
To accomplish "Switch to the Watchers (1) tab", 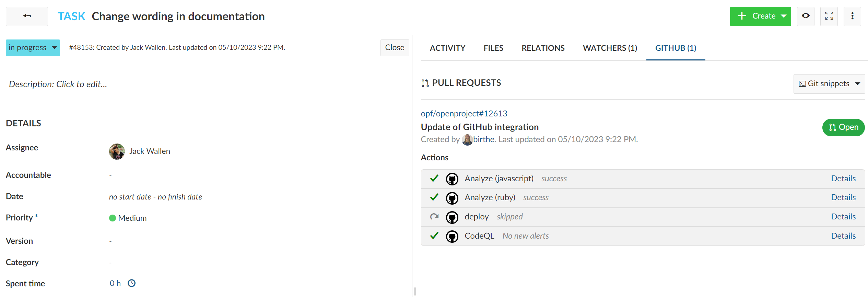I will 610,48.
